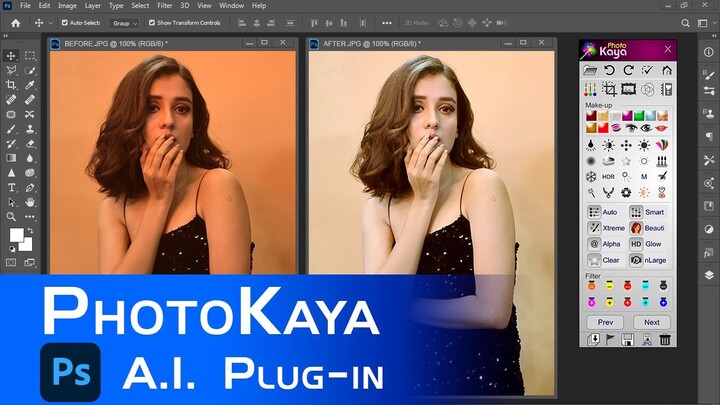The width and height of the screenshot is (720, 405).
Task: Open the three-dots align options in options bar
Action: coord(387,23)
